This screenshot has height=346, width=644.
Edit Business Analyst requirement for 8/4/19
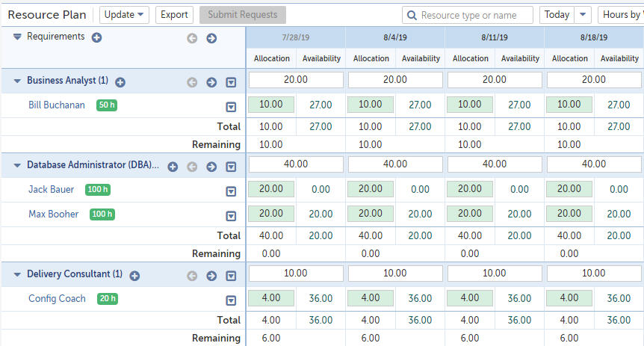395,80
